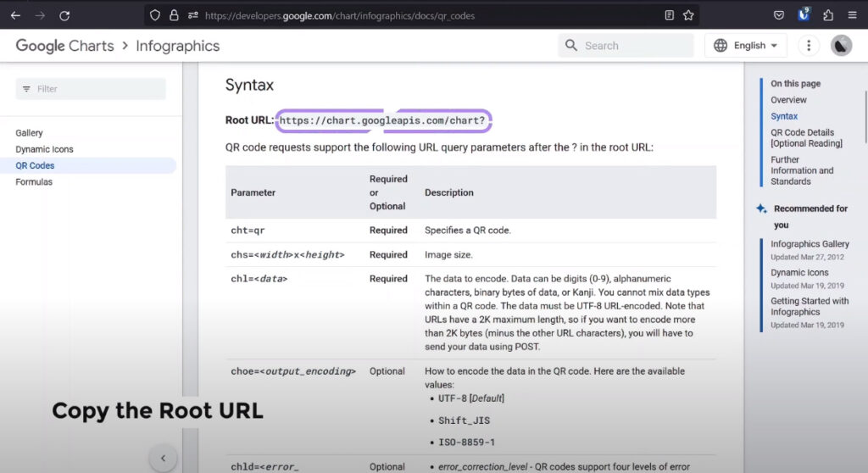
Task: Click the padlock site security icon
Action: (174, 15)
